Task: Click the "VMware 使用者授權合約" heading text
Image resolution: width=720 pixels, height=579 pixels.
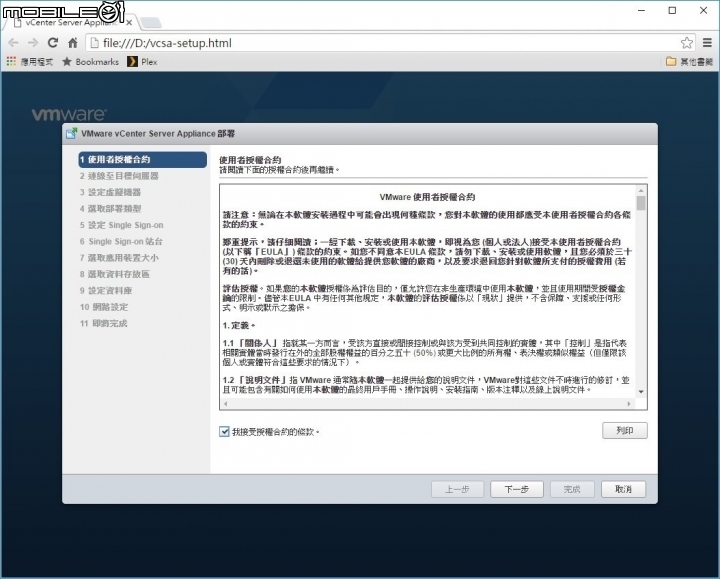Action: pos(427,197)
